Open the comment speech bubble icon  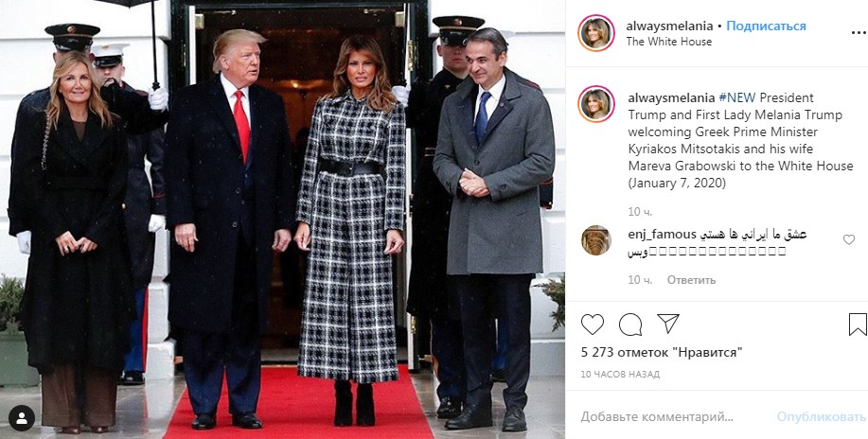pos(630,325)
